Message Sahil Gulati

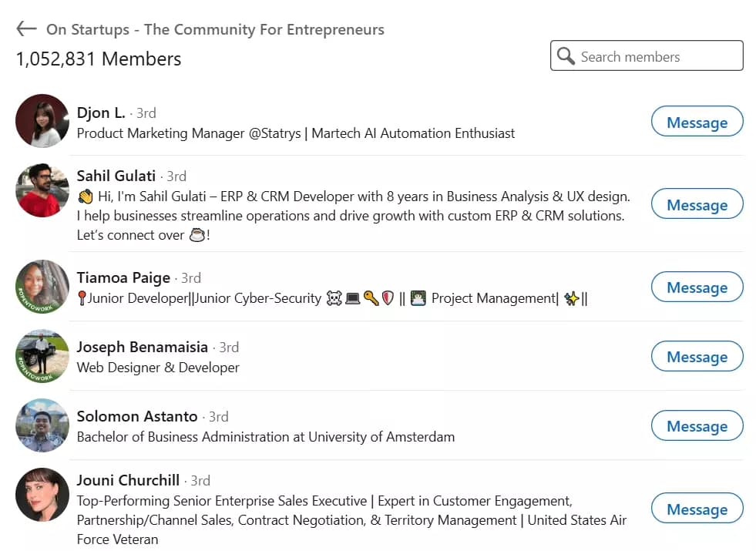click(697, 204)
